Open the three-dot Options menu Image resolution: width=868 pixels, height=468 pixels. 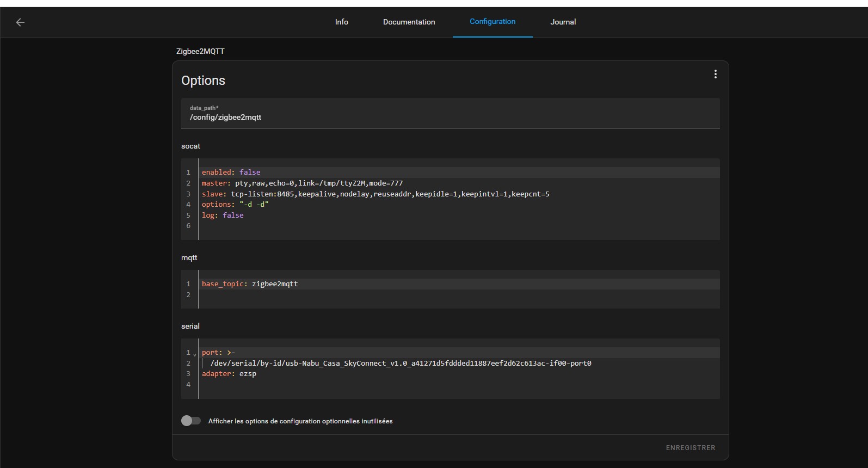tap(715, 74)
